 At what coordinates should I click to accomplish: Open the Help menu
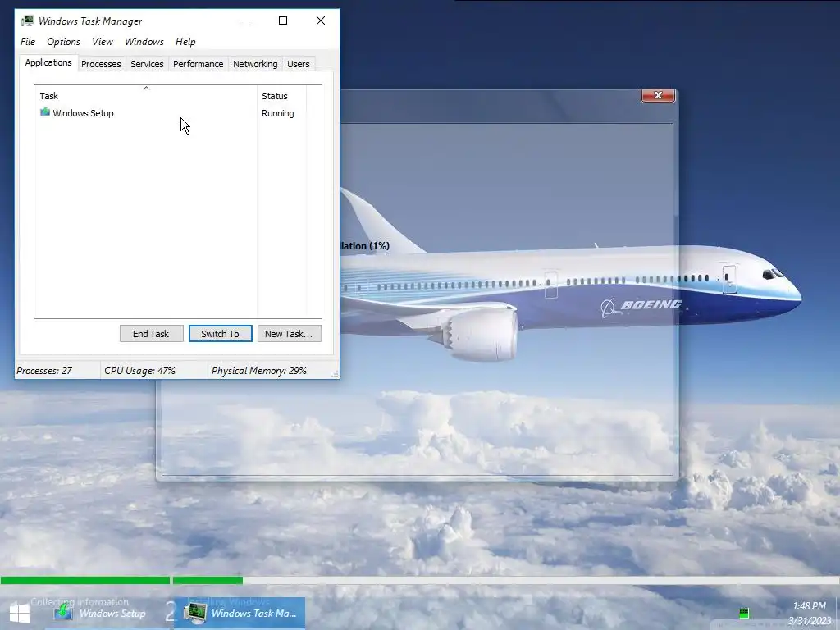(185, 42)
